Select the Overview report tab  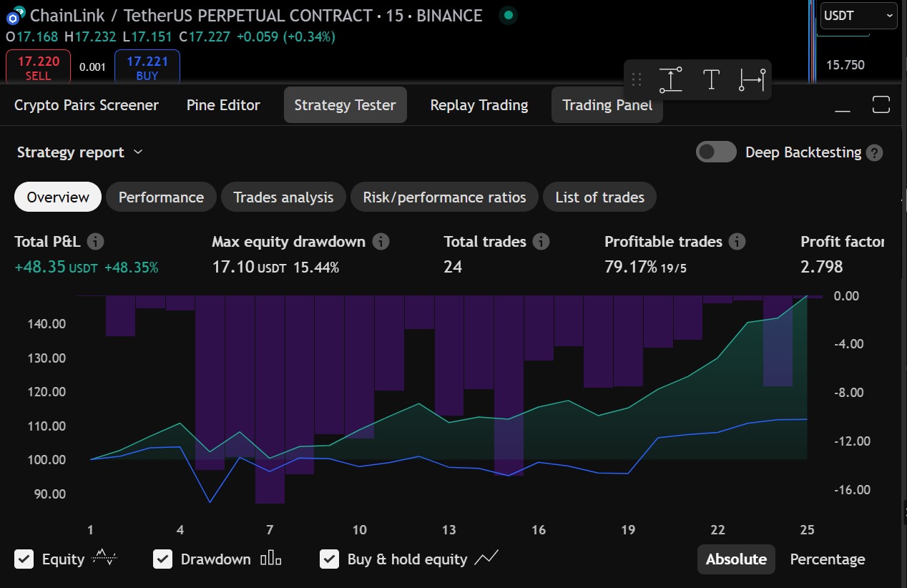coord(58,197)
